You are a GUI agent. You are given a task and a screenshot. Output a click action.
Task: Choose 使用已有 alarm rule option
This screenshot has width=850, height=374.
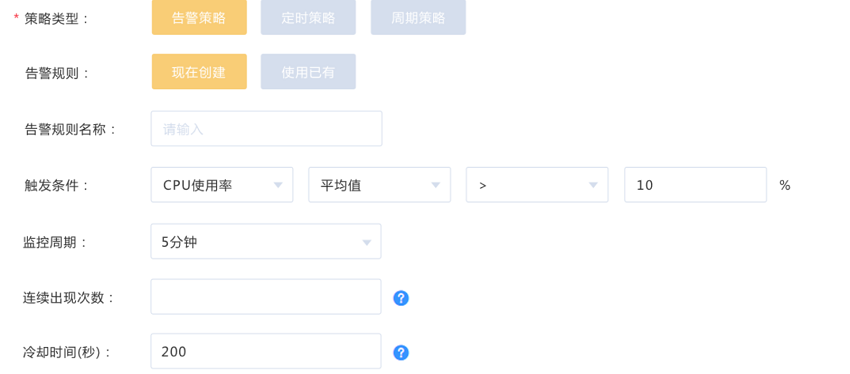click(x=308, y=72)
